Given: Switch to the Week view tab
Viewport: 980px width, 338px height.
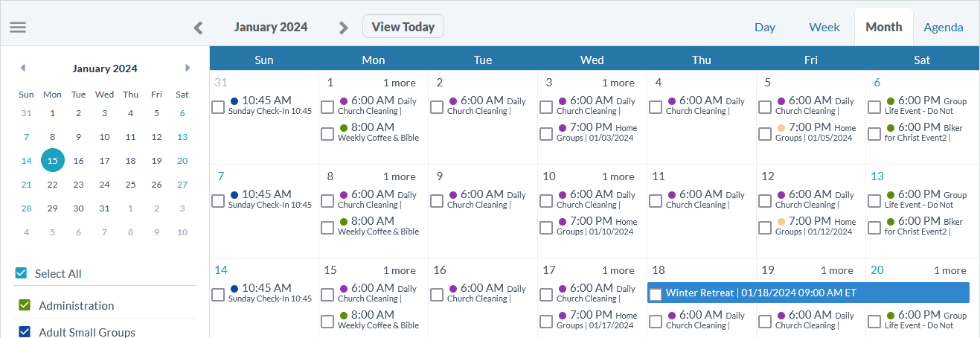Looking at the screenshot, I should [x=824, y=27].
